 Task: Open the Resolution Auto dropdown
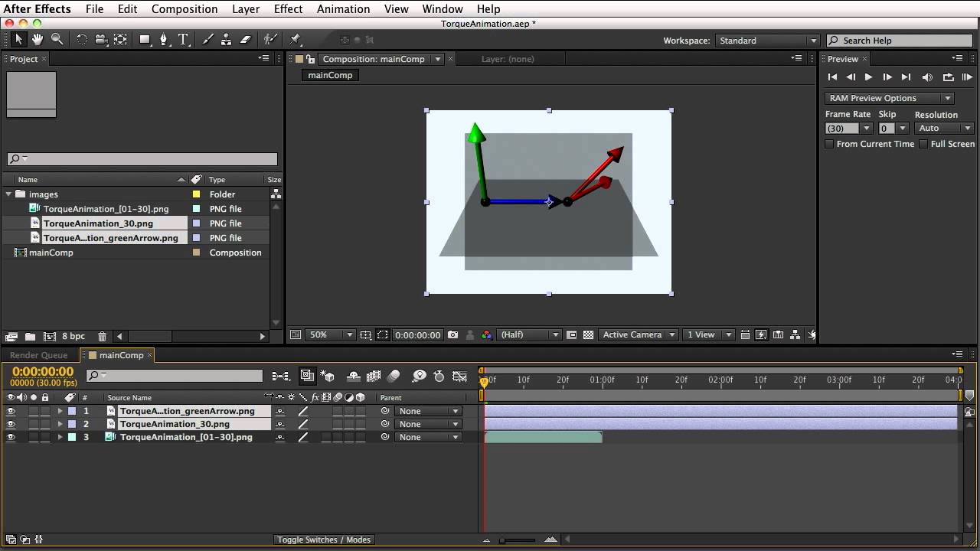(x=944, y=128)
